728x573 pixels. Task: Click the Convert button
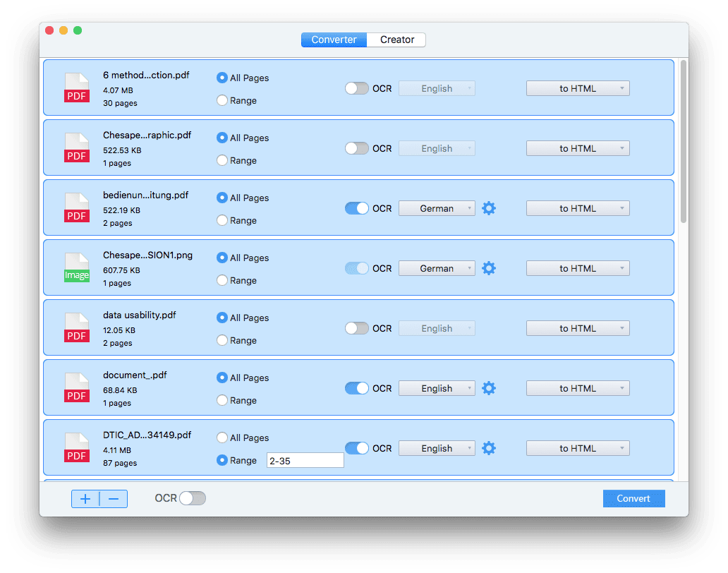(633, 498)
